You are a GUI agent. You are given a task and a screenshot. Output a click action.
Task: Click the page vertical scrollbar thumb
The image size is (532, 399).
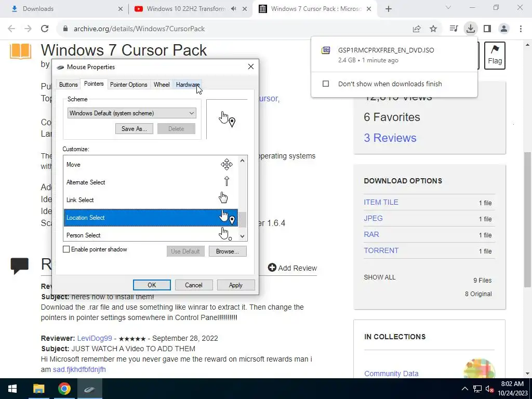pos(528,219)
